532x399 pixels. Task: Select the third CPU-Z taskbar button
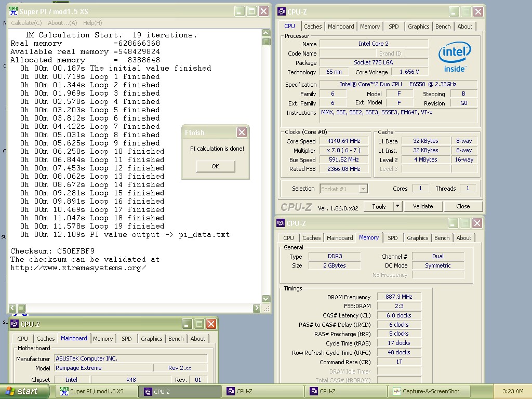click(x=346, y=391)
